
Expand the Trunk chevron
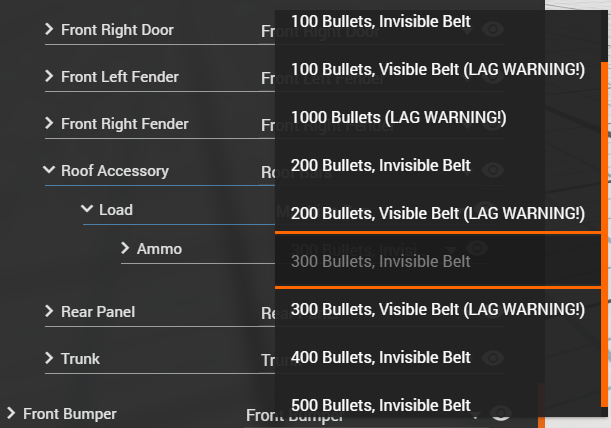coord(49,359)
